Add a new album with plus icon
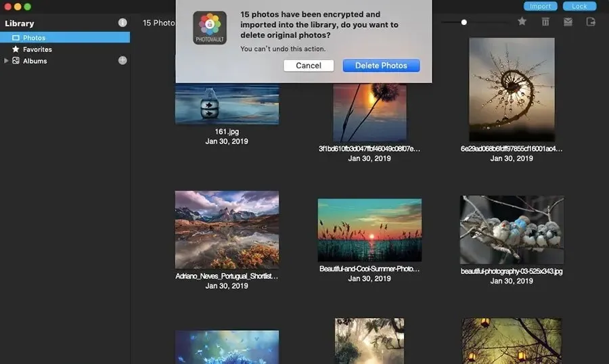The width and height of the screenshot is (609, 364). coord(122,60)
